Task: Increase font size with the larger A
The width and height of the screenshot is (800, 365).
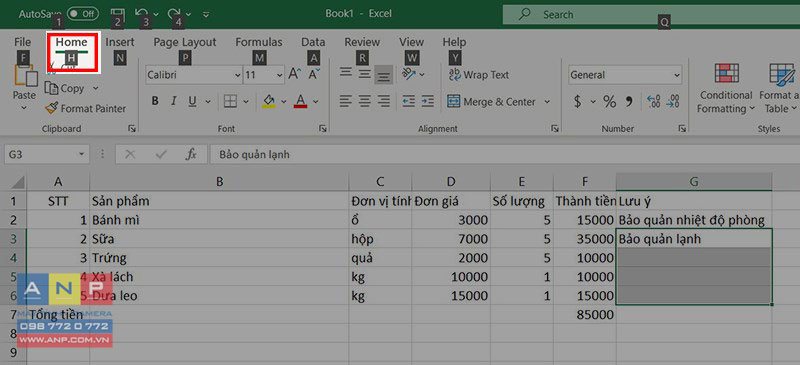Action: (295, 75)
